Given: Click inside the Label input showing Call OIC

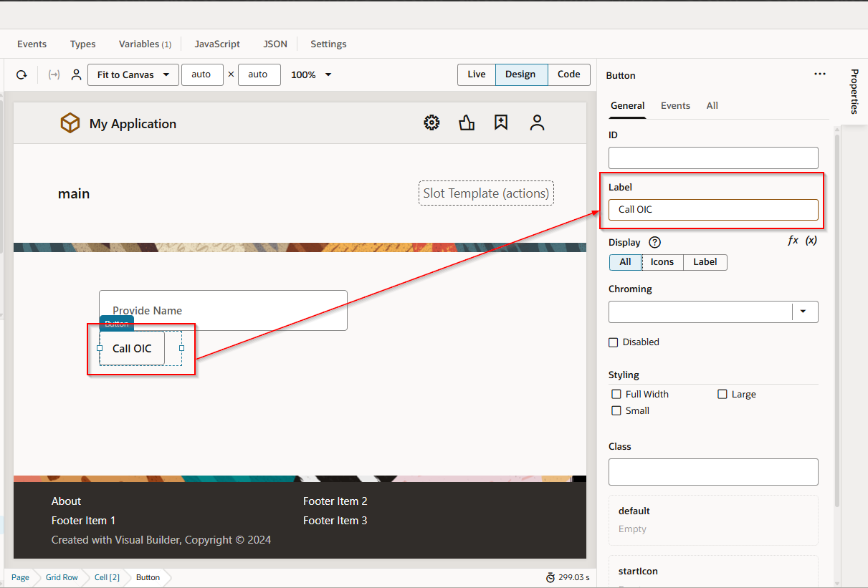Looking at the screenshot, I should pyautogui.click(x=713, y=210).
